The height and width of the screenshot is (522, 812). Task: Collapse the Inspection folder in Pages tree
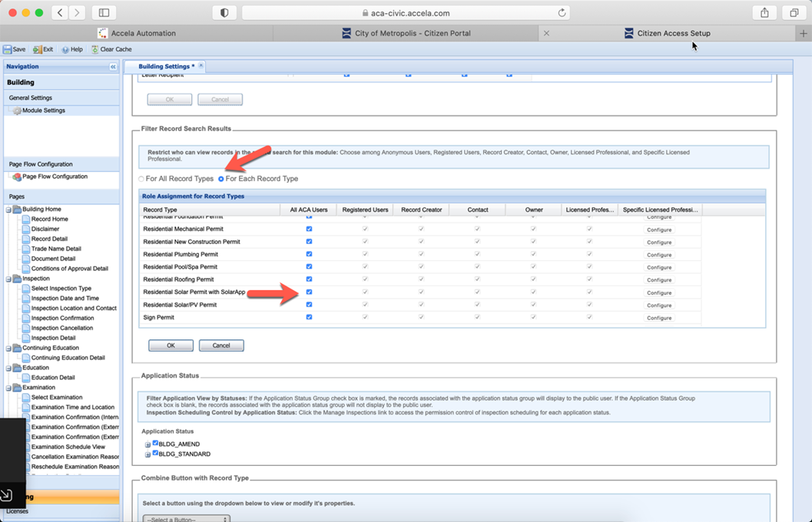[x=8, y=279]
